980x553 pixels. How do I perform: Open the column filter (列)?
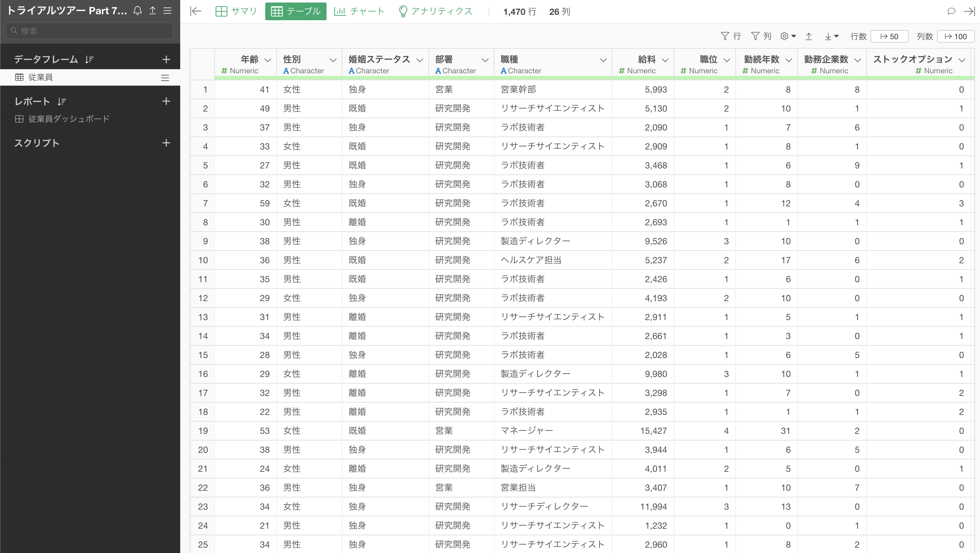pos(761,36)
